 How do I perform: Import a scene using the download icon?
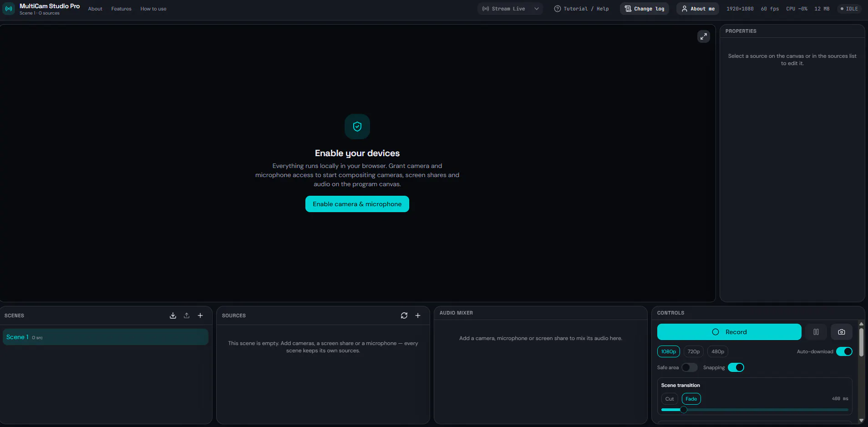coord(173,315)
